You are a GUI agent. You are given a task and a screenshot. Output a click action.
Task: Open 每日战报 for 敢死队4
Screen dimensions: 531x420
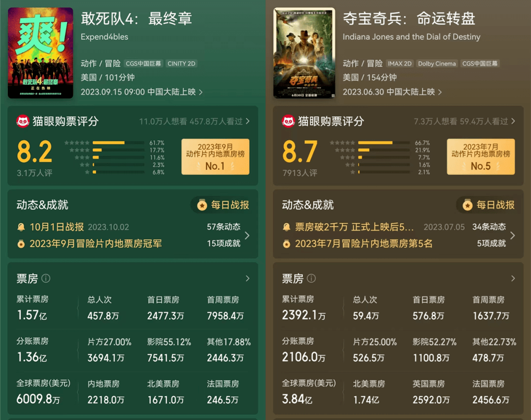point(224,205)
